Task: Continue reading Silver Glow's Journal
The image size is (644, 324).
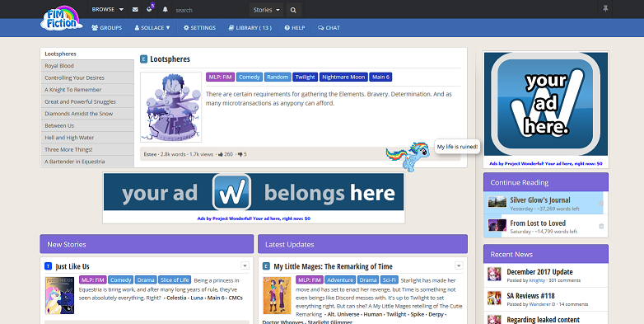Action: 539,200
